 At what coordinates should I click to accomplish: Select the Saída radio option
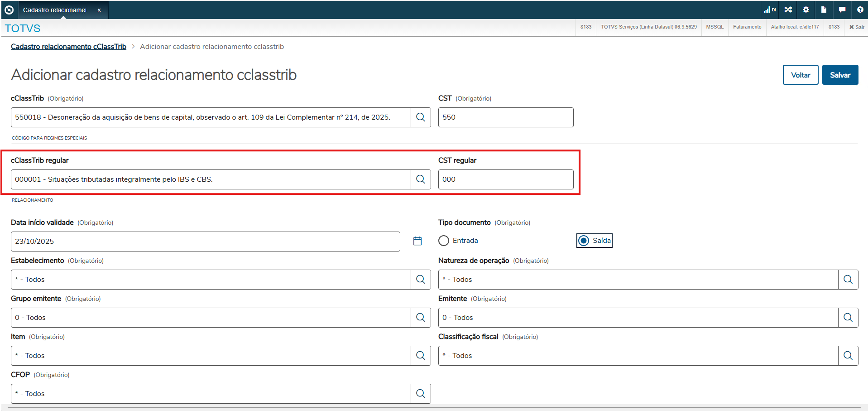(584, 241)
